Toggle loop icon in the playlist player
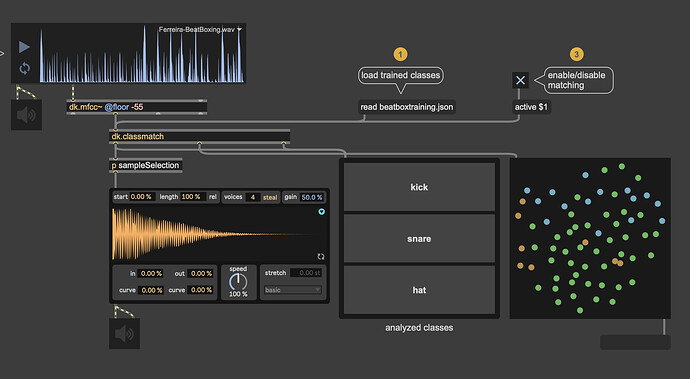 coord(25,68)
